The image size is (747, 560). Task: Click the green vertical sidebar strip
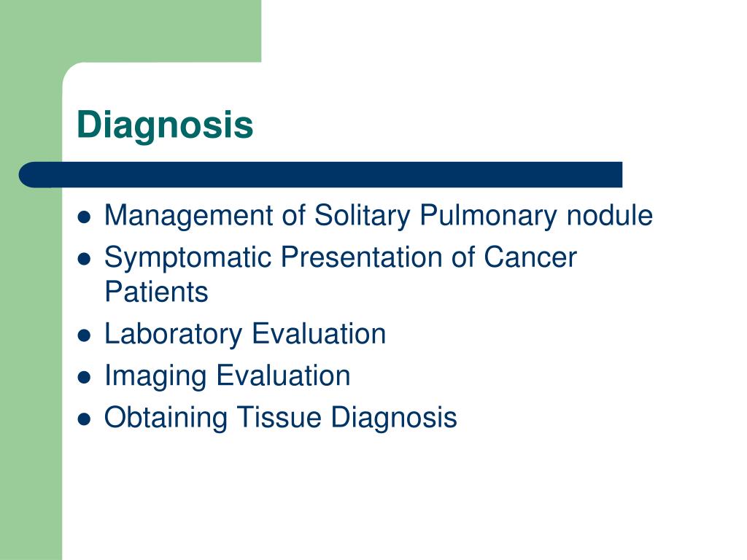pos(31,362)
